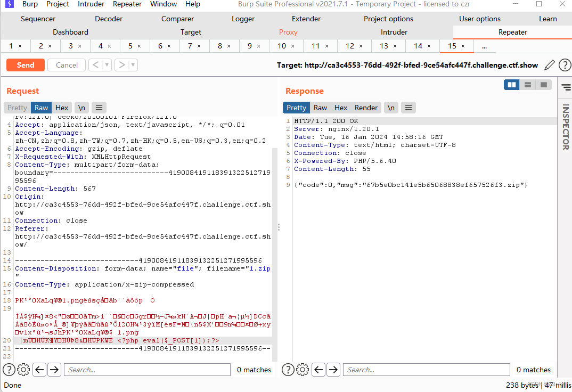Switch to the Proxy tab
The width and height of the screenshot is (572, 392).
(288, 32)
